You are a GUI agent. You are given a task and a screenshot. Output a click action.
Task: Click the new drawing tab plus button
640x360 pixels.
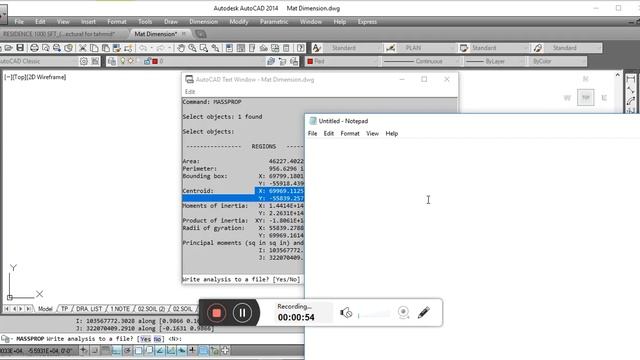[201, 34]
